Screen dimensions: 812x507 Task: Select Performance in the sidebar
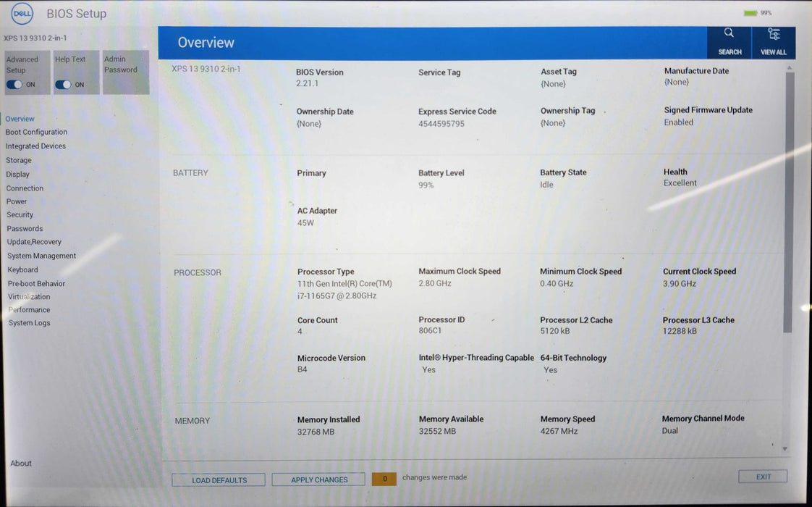coord(29,310)
